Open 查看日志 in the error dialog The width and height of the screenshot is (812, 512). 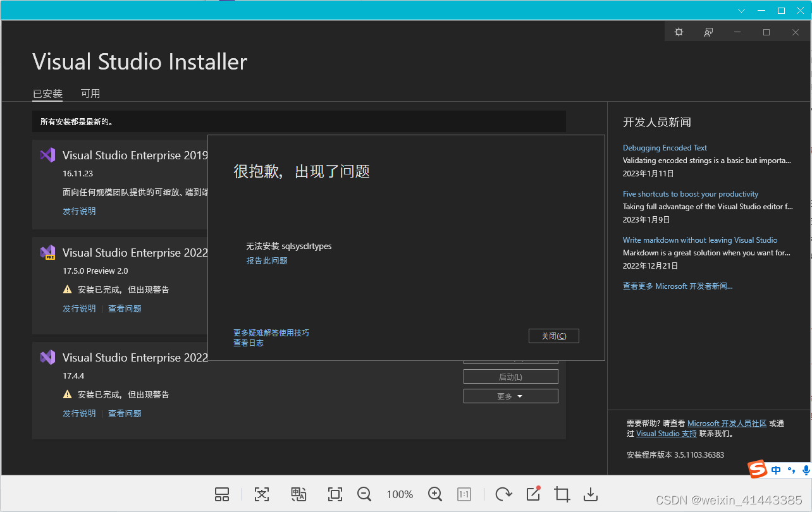point(249,343)
